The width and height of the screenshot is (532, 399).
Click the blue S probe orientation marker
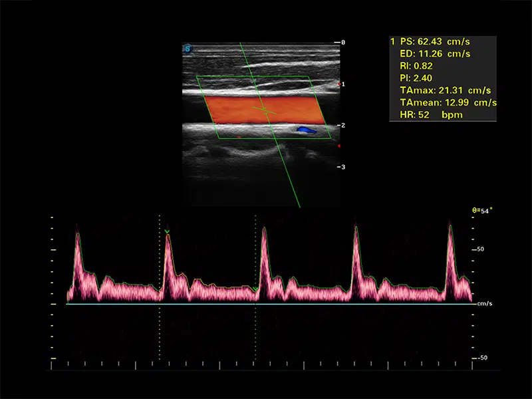188,48
